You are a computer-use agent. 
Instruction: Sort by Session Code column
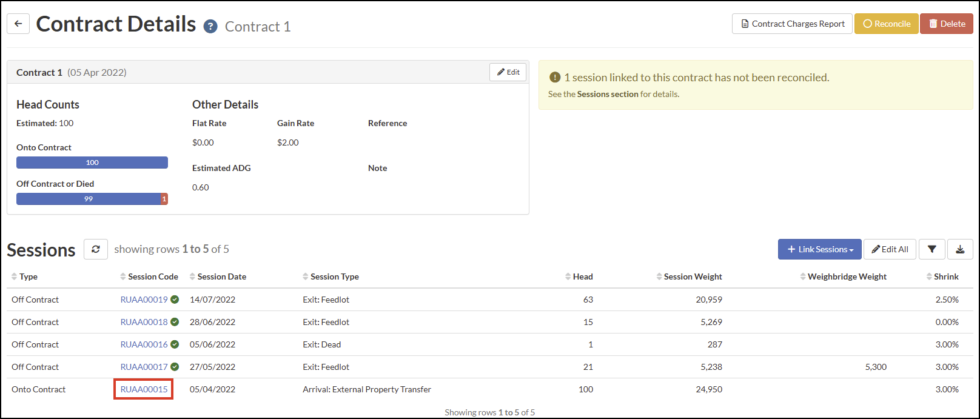(x=149, y=277)
